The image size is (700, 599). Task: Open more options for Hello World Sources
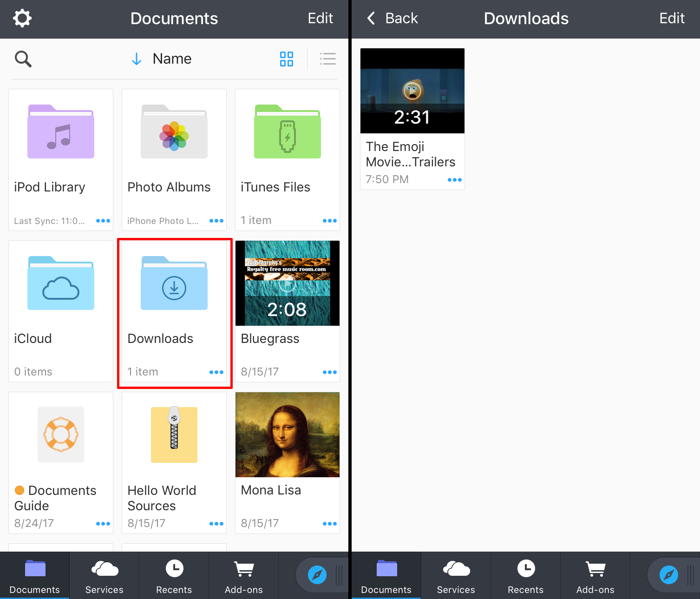tap(216, 524)
